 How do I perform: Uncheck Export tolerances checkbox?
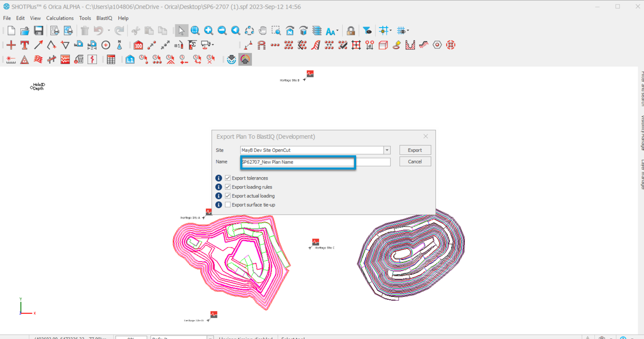pyautogui.click(x=228, y=178)
